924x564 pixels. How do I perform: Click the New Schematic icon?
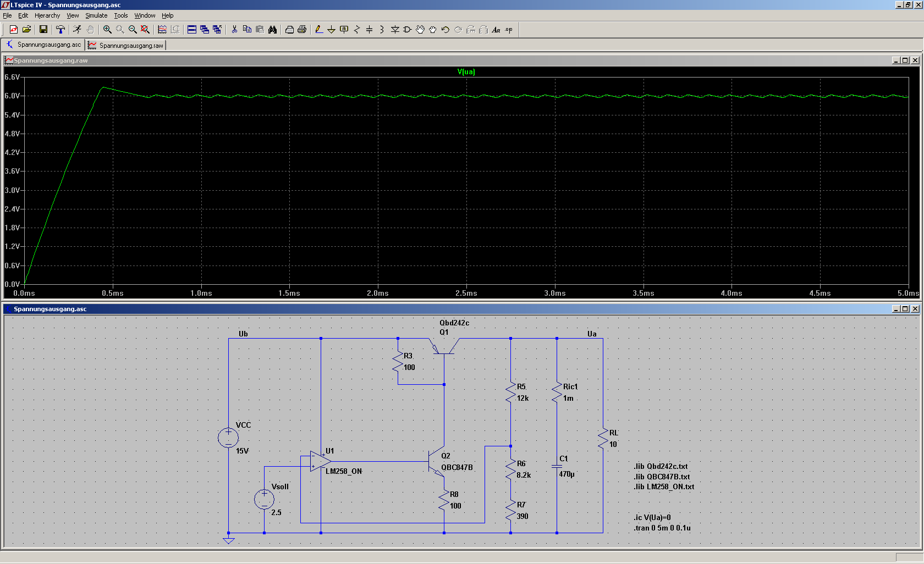pyautogui.click(x=14, y=30)
